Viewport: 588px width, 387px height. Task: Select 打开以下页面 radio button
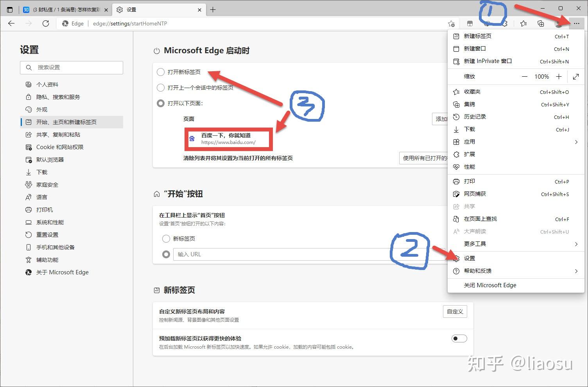tap(160, 103)
